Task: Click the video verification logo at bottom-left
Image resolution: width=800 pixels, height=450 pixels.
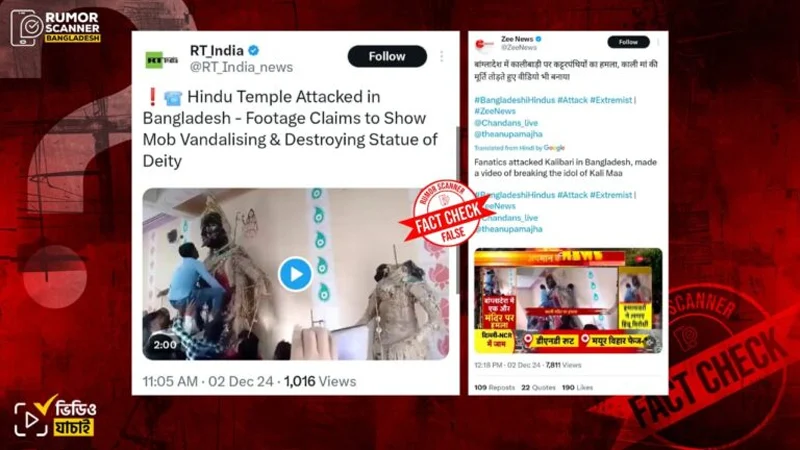Action: click(55, 416)
